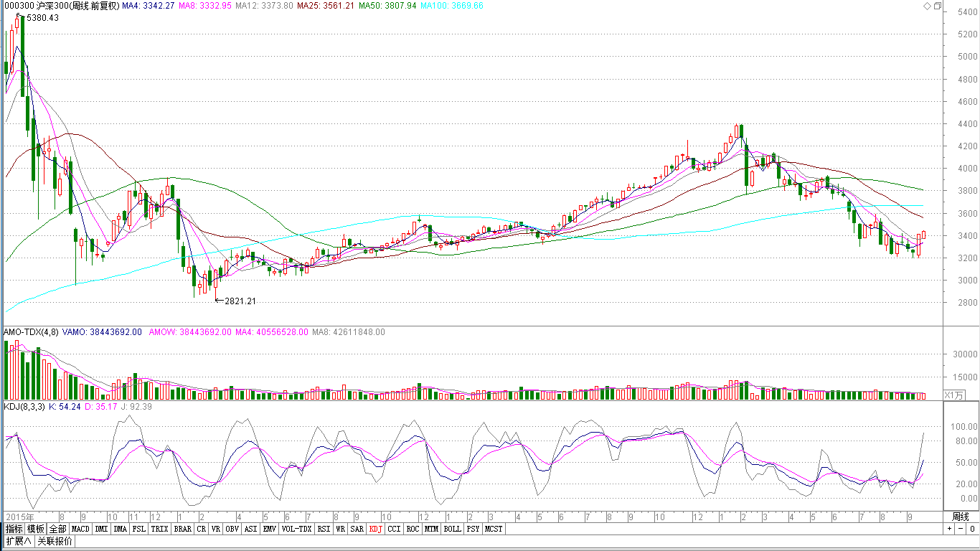980x551 pixels.
Task: Select the red KDJ indicator tab
Action: (376, 529)
